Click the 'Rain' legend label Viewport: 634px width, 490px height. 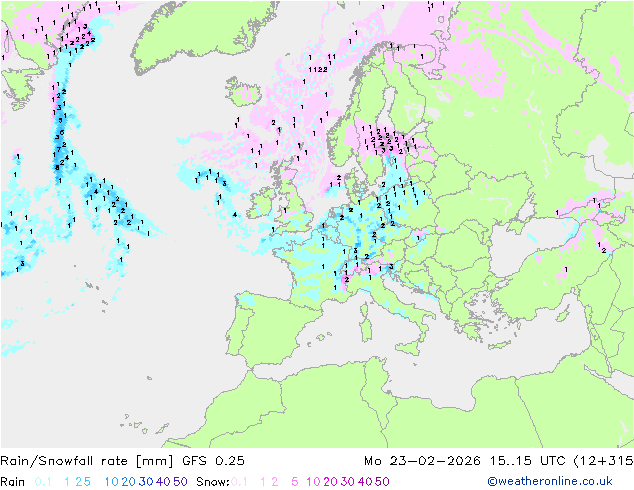[13, 482]
